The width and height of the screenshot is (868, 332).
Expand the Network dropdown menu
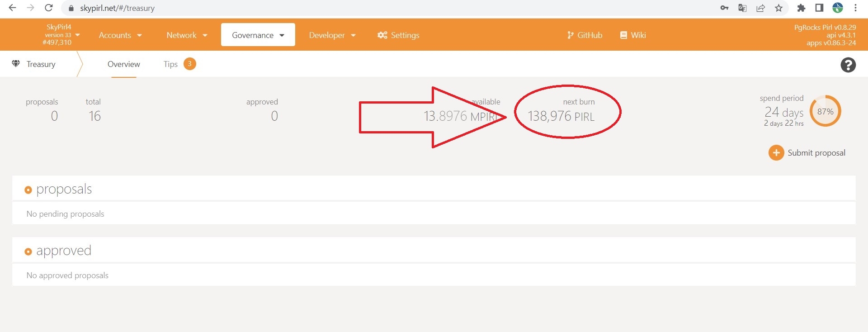187,35
